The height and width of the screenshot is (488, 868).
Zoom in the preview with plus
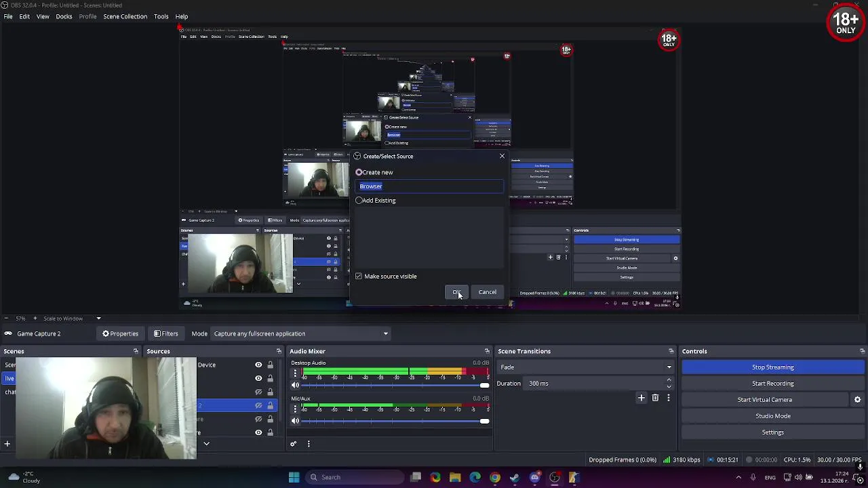[x=35, y=319]
